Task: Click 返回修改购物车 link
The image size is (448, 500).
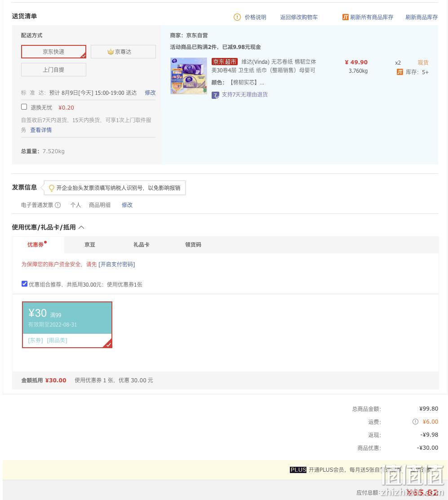Action: 299,17
